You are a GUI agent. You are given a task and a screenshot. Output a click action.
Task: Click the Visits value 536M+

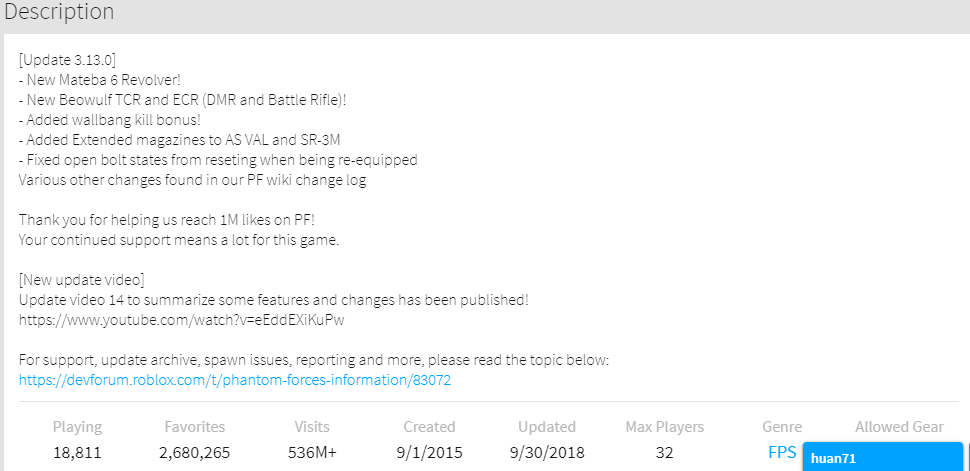(312, 453)
